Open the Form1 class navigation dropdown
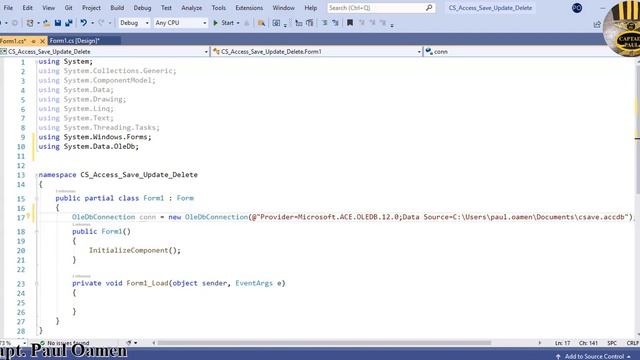Image resolution: width=640 pixels, height=360 pixels. pyautogui.click(x=317, y=52)
